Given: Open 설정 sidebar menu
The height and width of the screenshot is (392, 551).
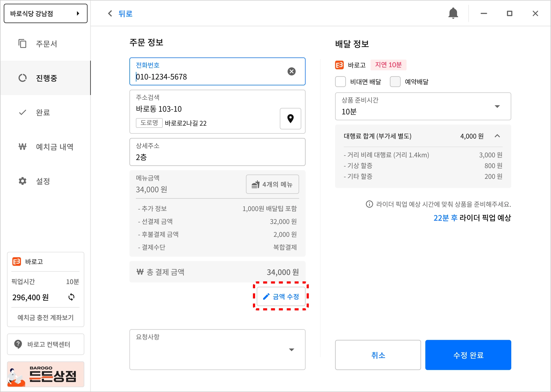Looking at the screenshot, I should tap(43, 181).
